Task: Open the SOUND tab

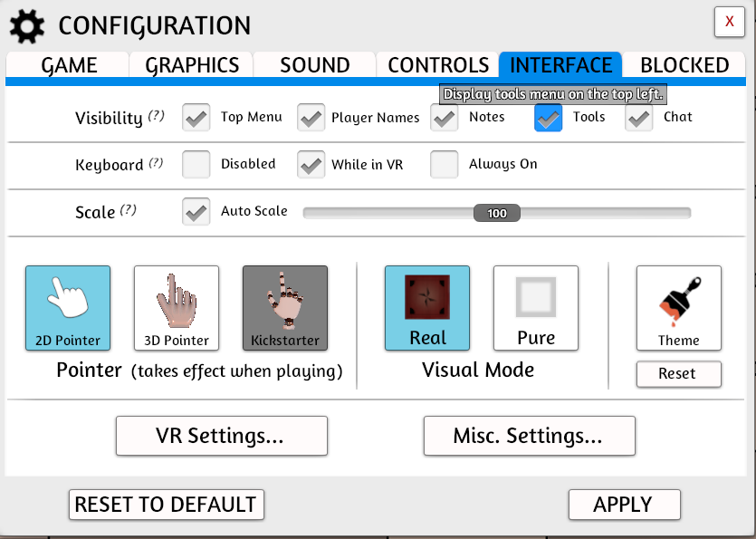Action: click(314, 64)
